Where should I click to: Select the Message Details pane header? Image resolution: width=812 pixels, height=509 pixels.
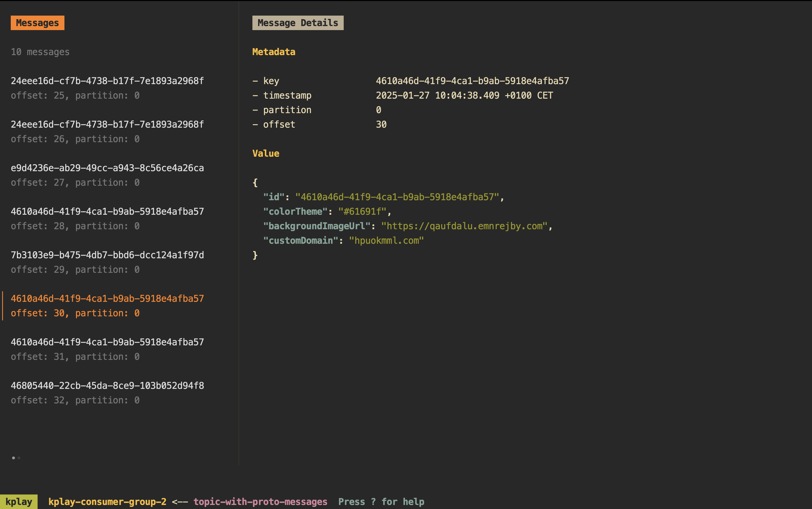[298, 23]
